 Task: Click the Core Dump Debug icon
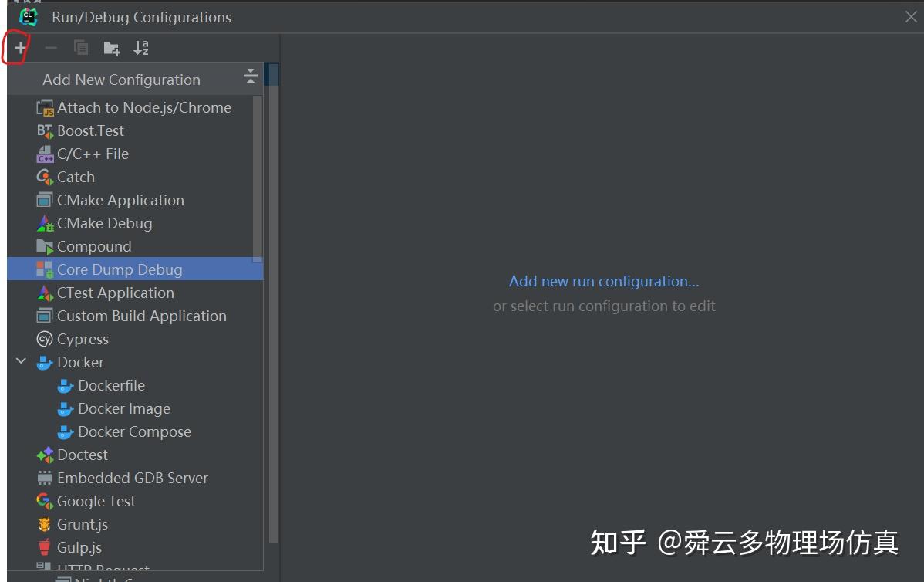pos(45,269)
